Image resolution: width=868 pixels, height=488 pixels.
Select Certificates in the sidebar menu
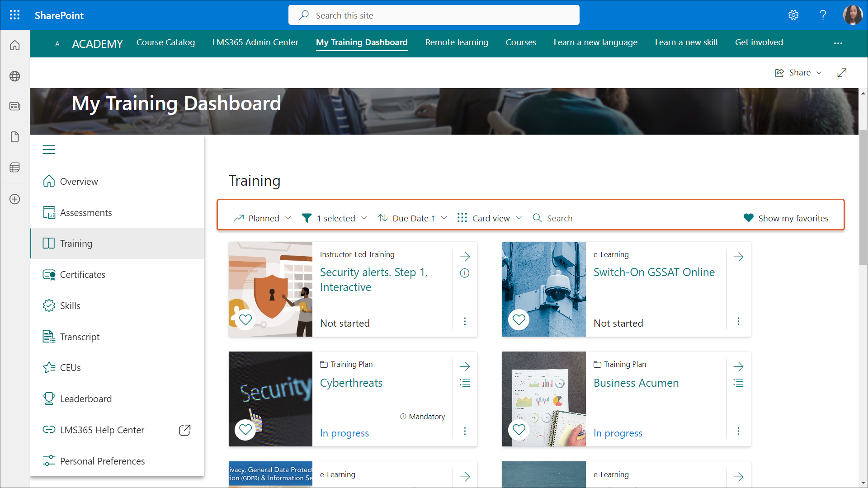pos(83,275)
